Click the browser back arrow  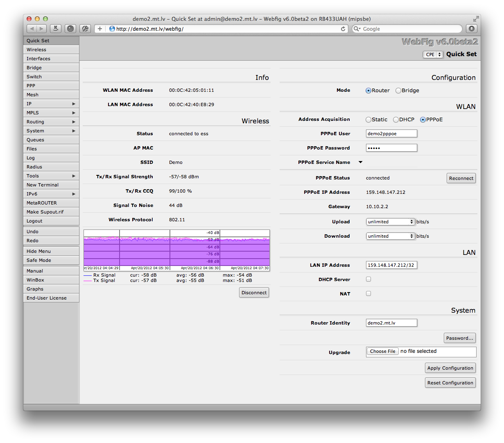[x=31, y=28]
